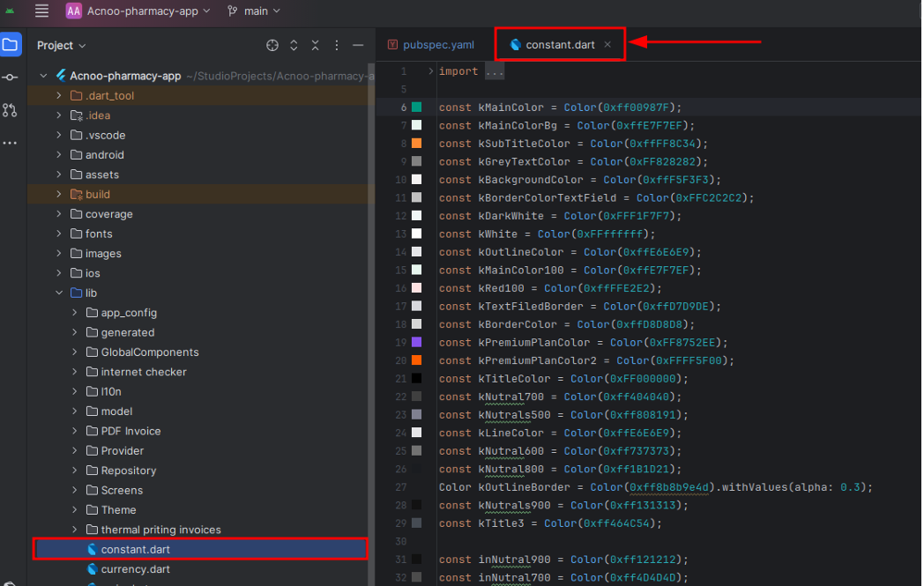Open the main hamburger menu
The height and width of the screenshot is (586, 924).
(41, 11)
